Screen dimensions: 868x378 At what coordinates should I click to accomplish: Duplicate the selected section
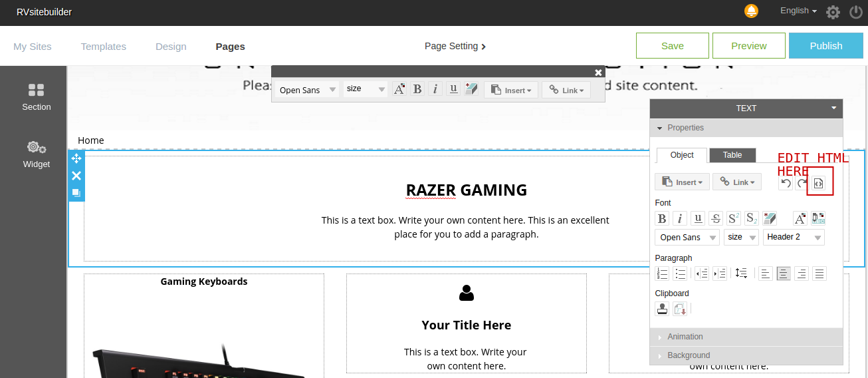[x=76, y=193]
